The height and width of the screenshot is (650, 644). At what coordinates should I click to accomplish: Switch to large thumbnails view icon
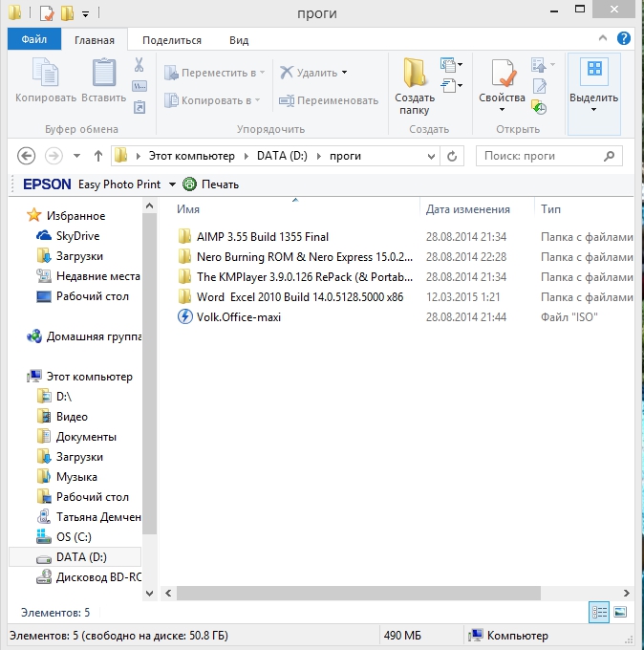[x=620, y=612]
